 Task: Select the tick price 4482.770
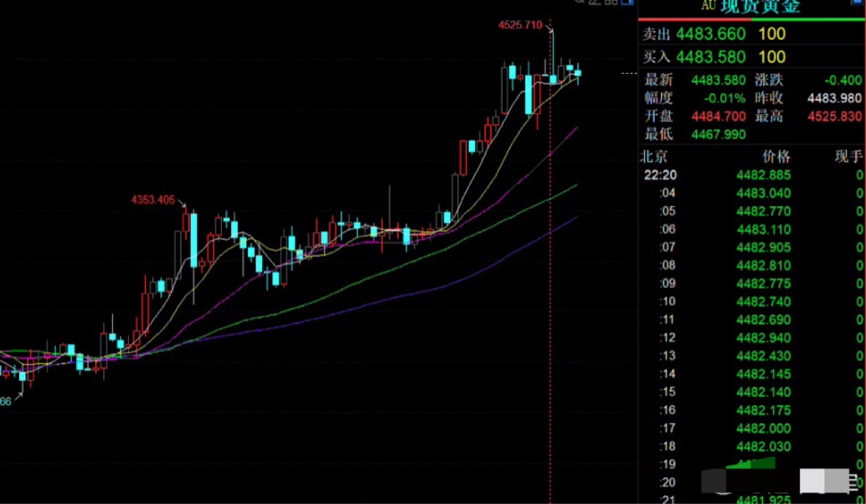764,211
